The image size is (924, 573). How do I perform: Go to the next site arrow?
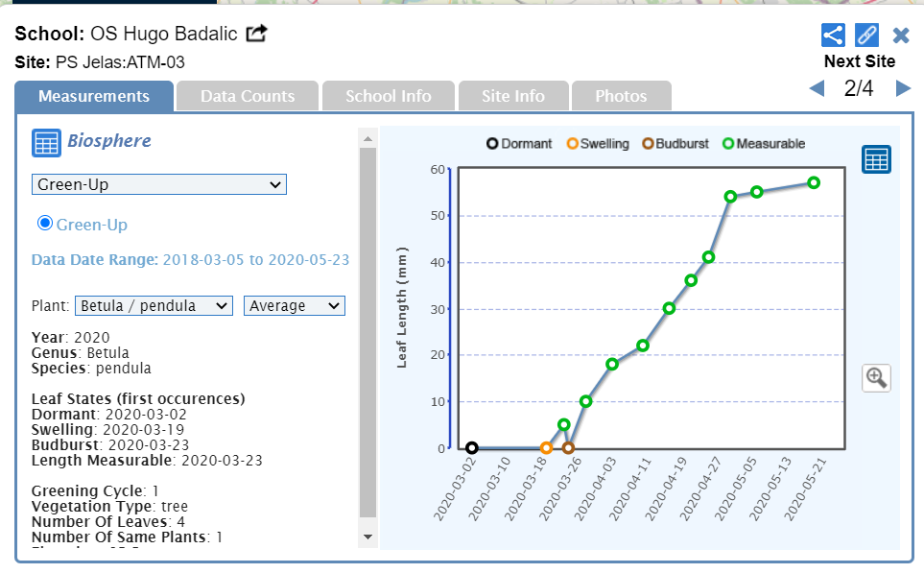[x=903, y=89]
